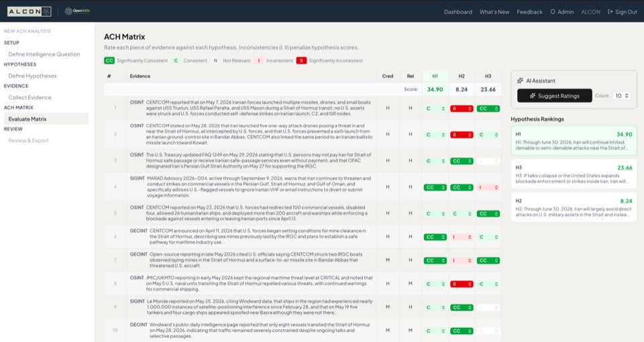Open H2 rating dropdown for evidence row 1
644x342 pixels.
(462, 109)
